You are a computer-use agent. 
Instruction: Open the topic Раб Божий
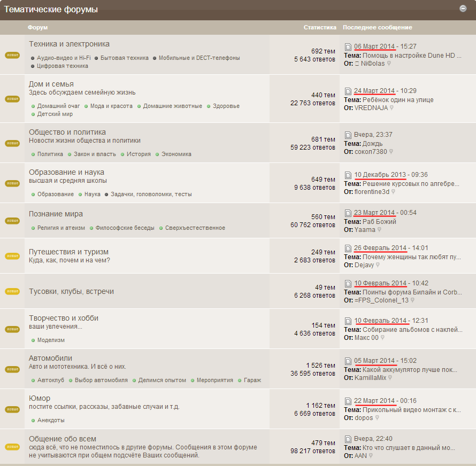(x=379, y=221)
